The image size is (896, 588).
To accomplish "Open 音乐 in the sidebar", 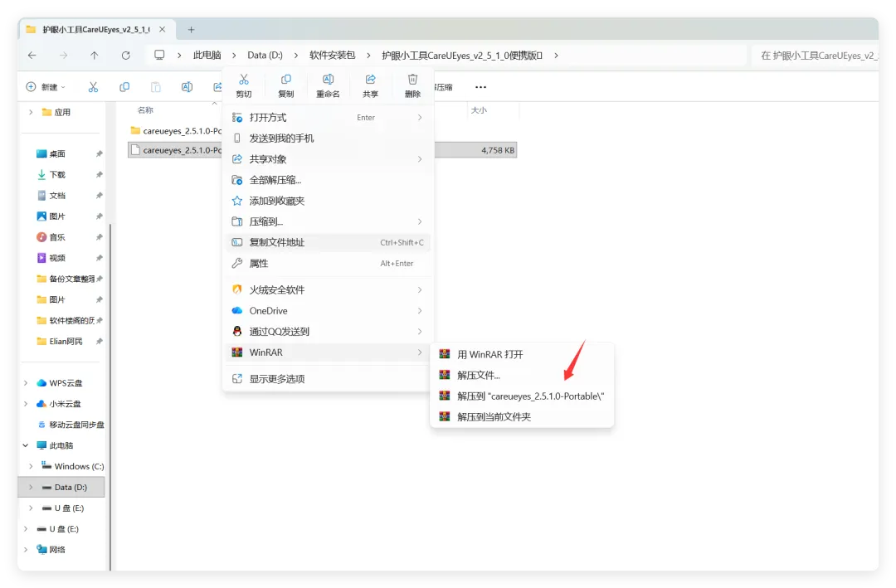I will point(57,237).
